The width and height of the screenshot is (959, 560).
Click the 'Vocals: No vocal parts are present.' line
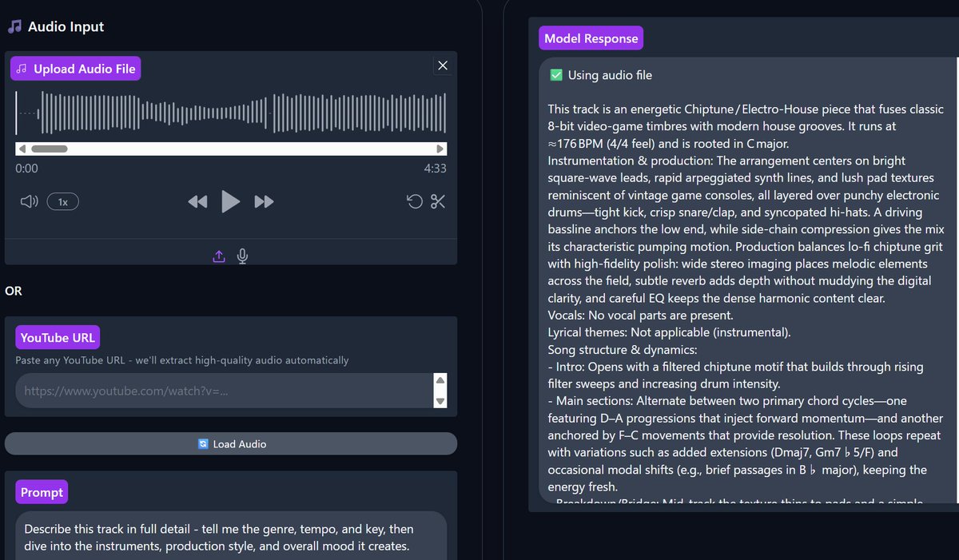641,315
